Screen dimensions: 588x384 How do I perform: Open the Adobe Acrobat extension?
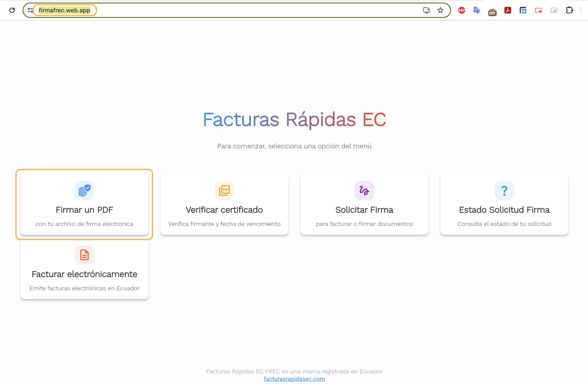click(x=508, y=10)
